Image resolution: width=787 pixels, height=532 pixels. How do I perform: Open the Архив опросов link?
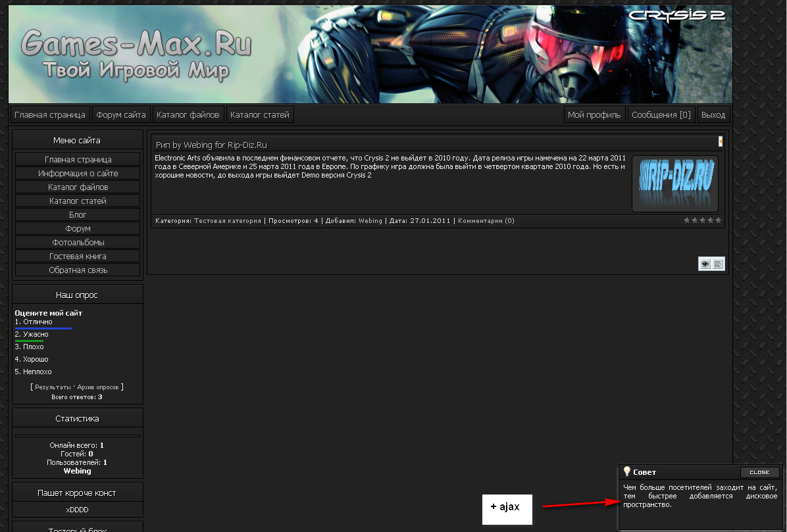(98, 387)
